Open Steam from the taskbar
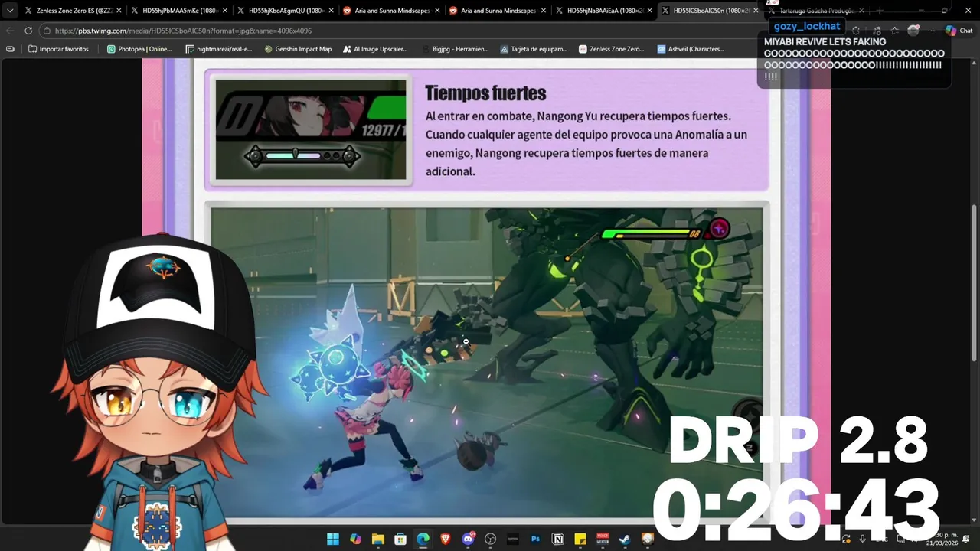980x551 pixels. tap(626, 539)
